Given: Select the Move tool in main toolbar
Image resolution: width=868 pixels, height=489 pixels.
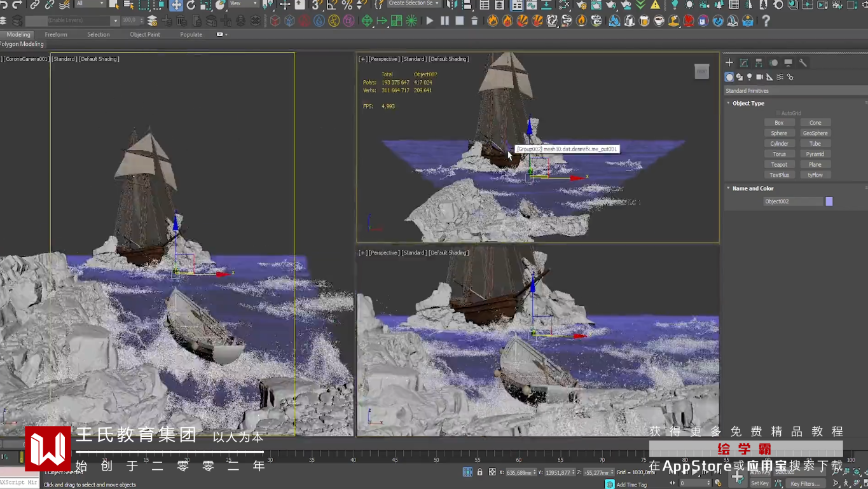Looking at the screenshot, I should click(176, 5).
